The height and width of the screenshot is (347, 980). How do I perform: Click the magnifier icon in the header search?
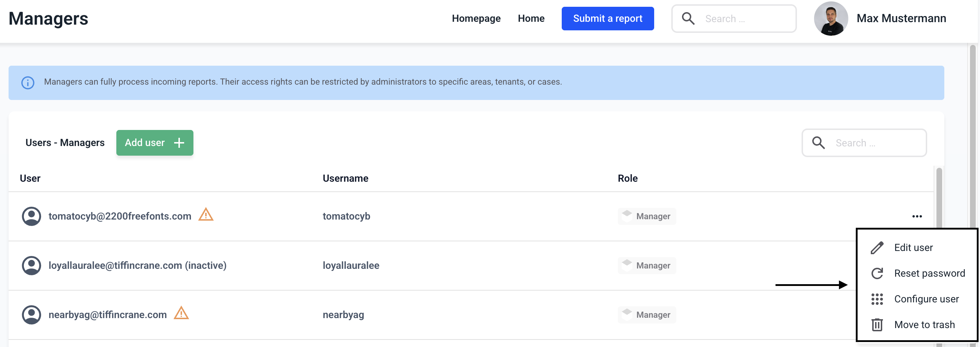pyautogui.click(x=688, y=18)
